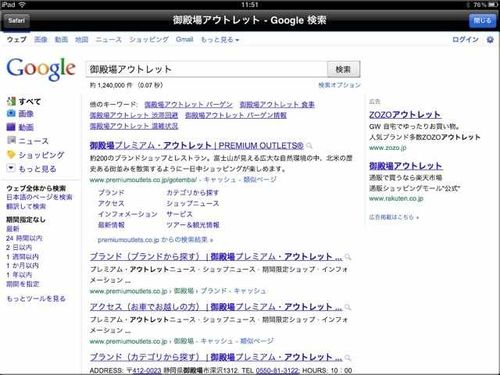
Task: Expand もっと見る dropdown in top navigation
Action: [220, 40]
